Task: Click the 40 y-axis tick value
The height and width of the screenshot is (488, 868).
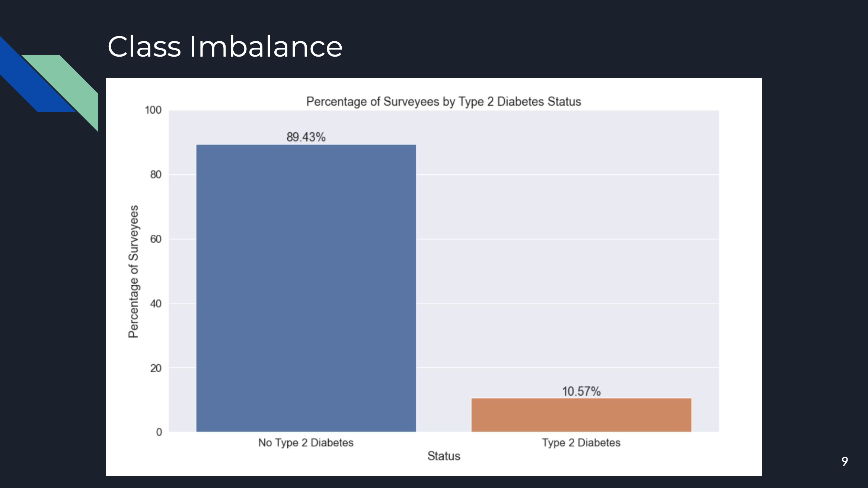Action: [x=156, y=304]
